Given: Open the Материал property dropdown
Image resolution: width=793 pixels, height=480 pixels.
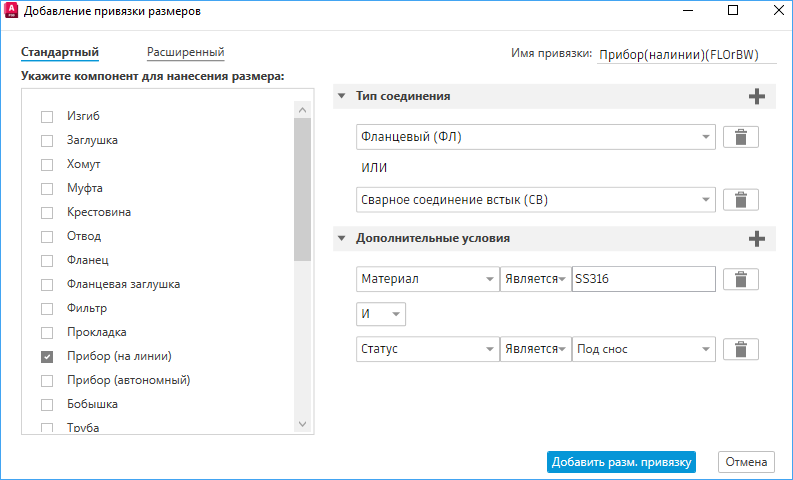Looking at the screenshot, I should (x=489, y=280).
